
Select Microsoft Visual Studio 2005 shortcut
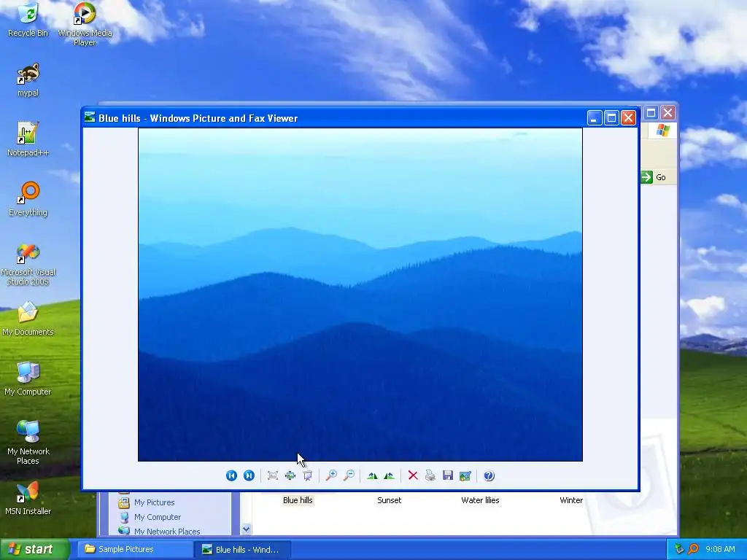[28, 264]
